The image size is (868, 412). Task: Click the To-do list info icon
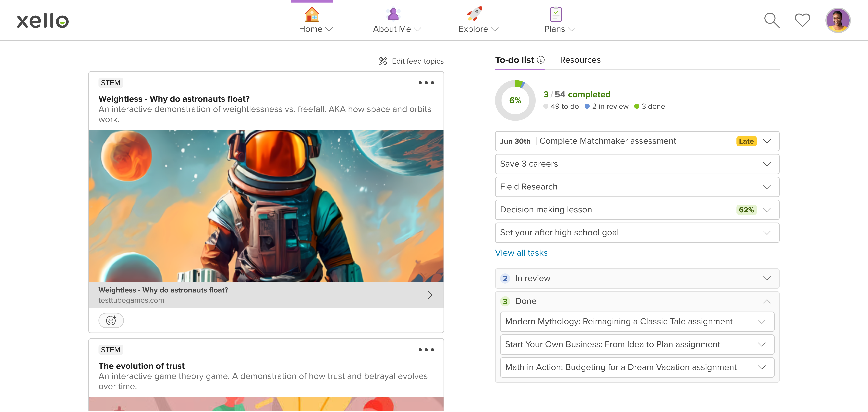click(540, 60)
